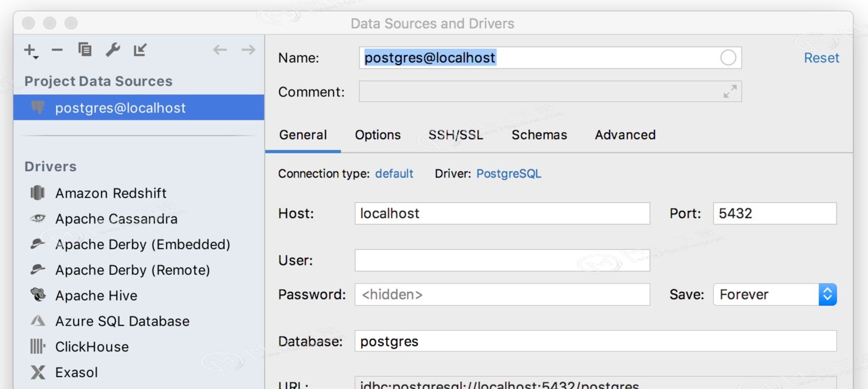Open the Advanced tab
This screenshot has height=389, width=868.
point(625,134)
